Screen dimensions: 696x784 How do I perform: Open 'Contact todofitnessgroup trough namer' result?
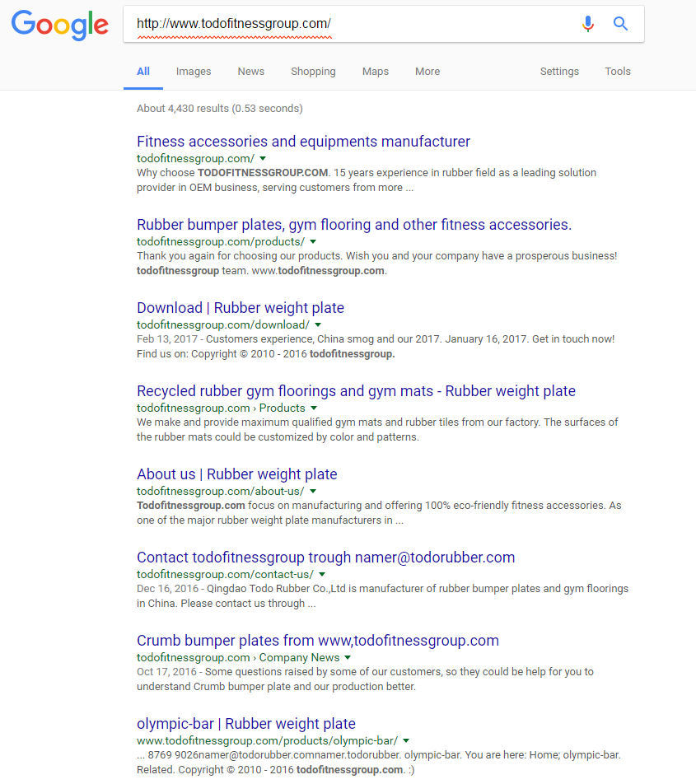click(x=326, y=558)
